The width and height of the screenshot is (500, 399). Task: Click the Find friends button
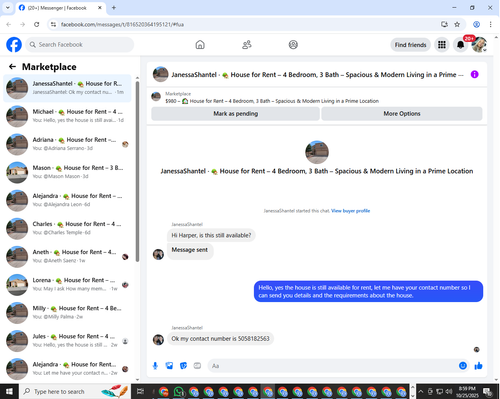coord(410,45)
